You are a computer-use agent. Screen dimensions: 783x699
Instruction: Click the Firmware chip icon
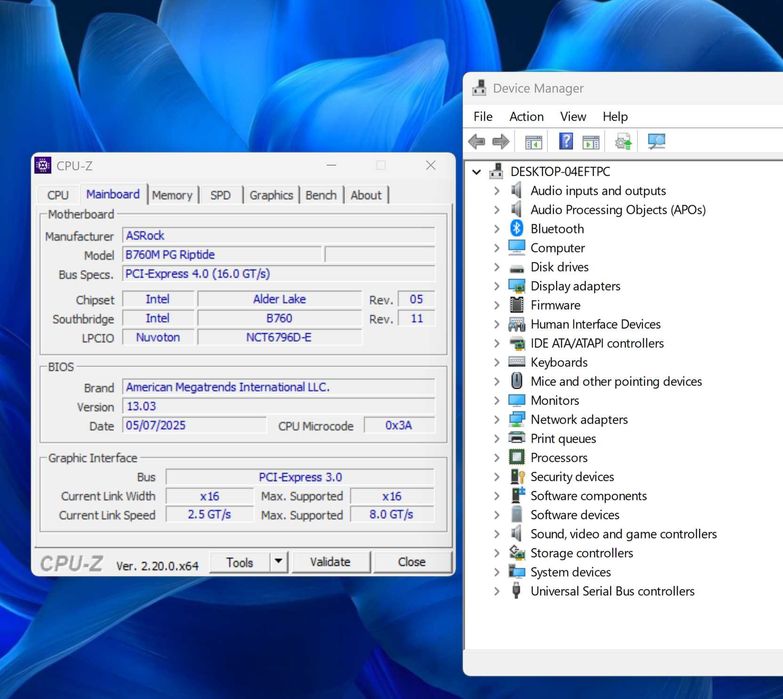(x=516, y=305)
